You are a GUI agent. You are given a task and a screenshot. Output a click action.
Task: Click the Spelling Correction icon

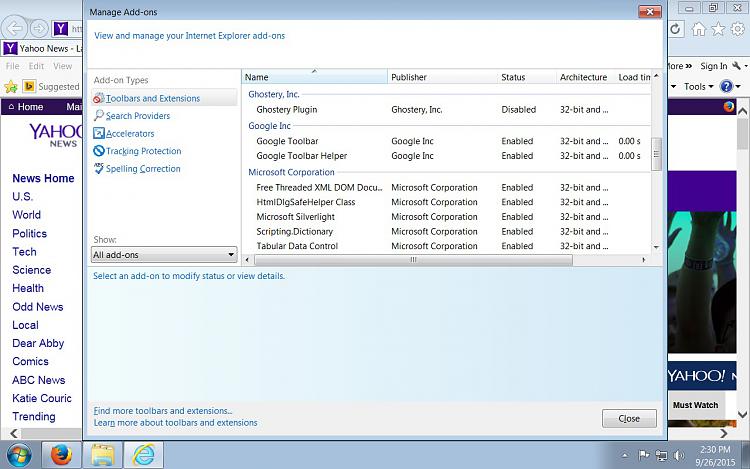pyautogui.click(x=99, y=168)
